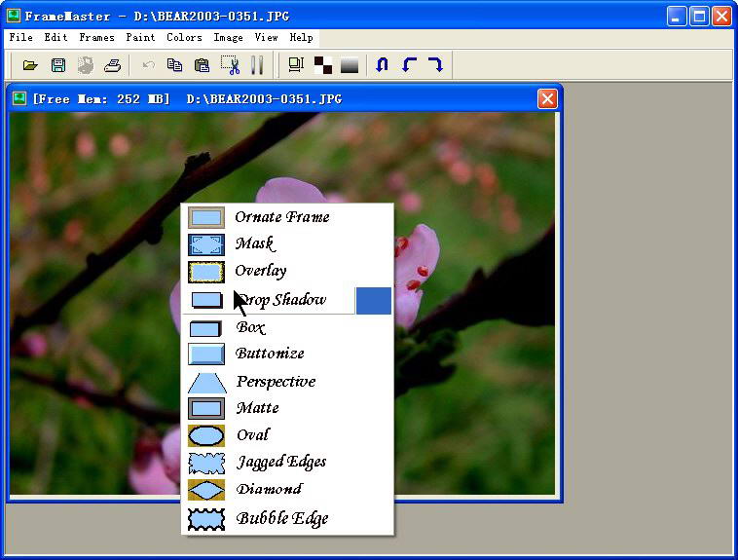Pick the Bubble Edge frame option

pyautogui.click(x=281, y=518)
